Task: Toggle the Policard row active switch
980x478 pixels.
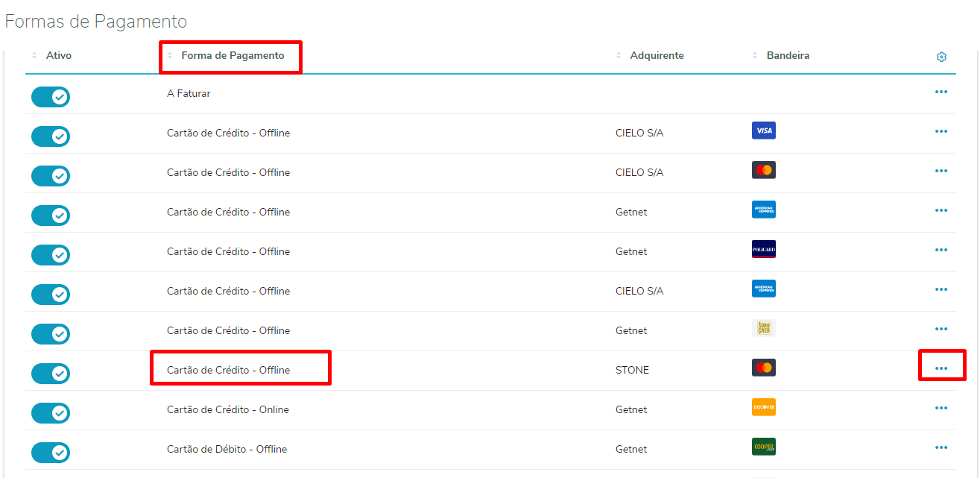Action: (51, 255)
